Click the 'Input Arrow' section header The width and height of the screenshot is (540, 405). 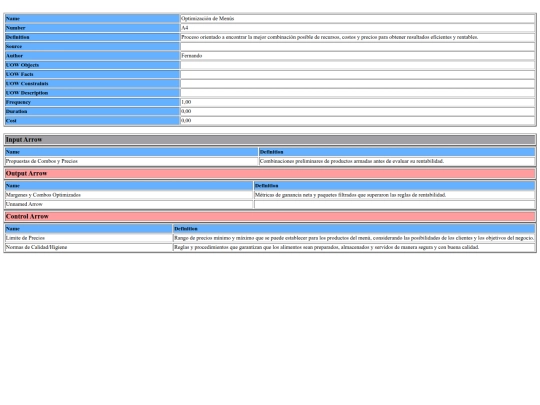(x=270, y=140)
